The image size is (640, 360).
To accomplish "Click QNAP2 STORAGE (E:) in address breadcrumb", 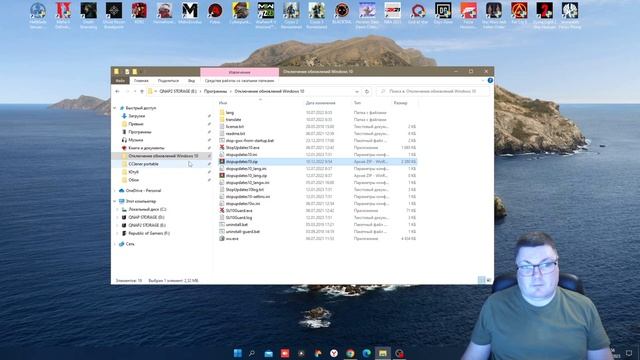I will click(178, 91).
